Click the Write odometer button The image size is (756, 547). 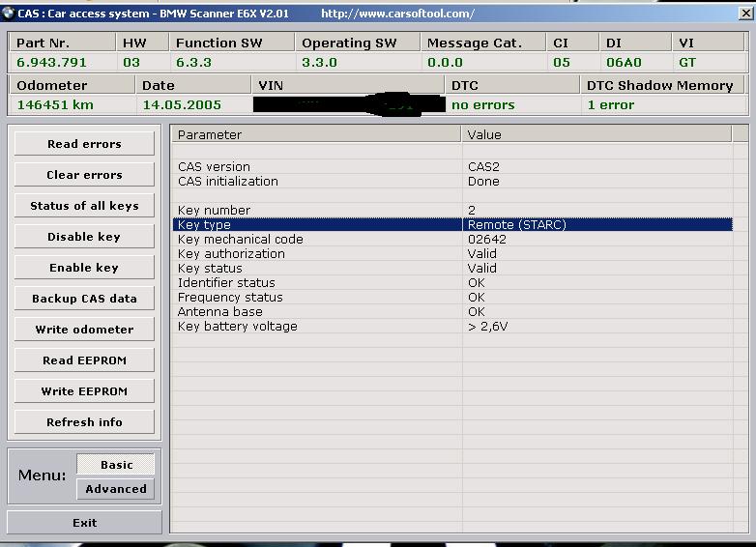pyautogui.click(x=84, y=330)
